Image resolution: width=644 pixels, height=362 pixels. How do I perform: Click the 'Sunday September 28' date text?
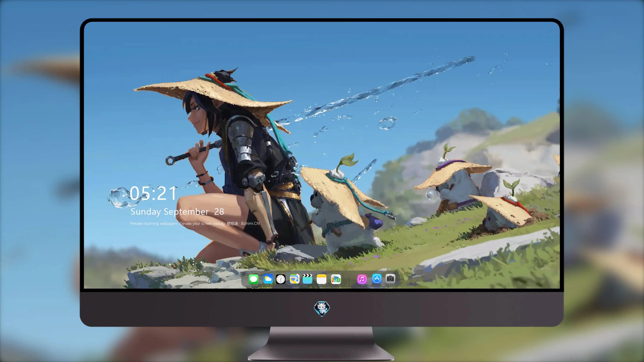pos(177,212)
